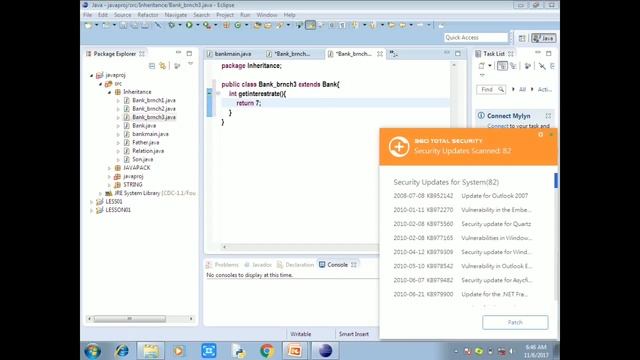This screenshot has height=360, width=640.
Task: Open dropdown beside Run button
Action: click(198, 25)
